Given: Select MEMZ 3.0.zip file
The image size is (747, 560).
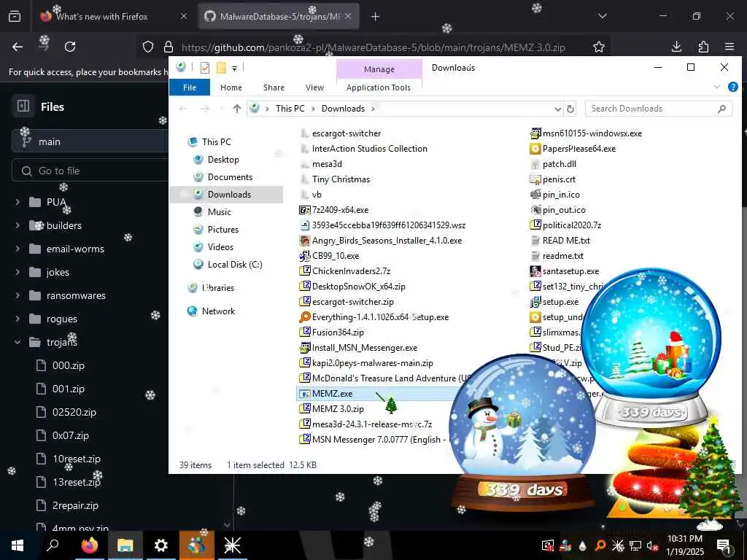Looking at the screenshot, I should tap(338, 408).
